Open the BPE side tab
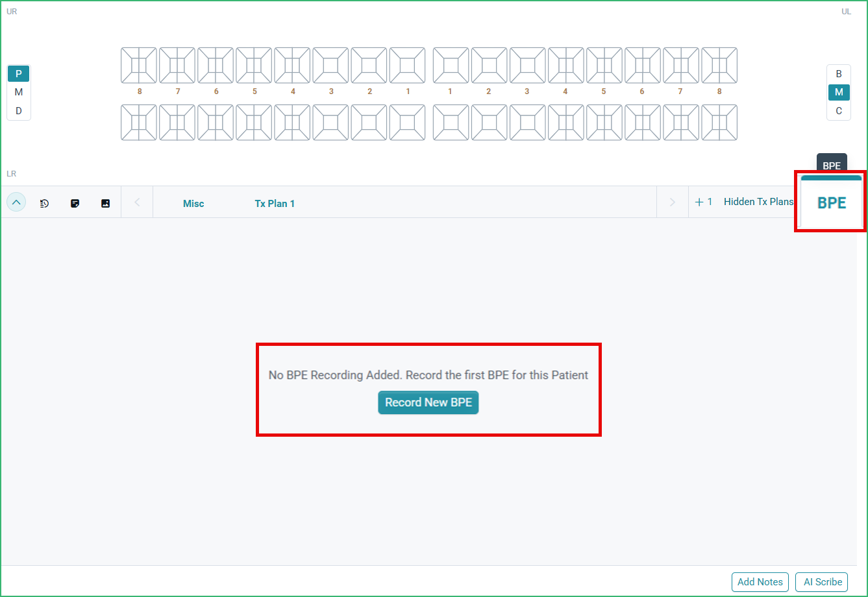The width and height of the screenshot is (868, 597). pyautogui.click(x=830, y=202)
